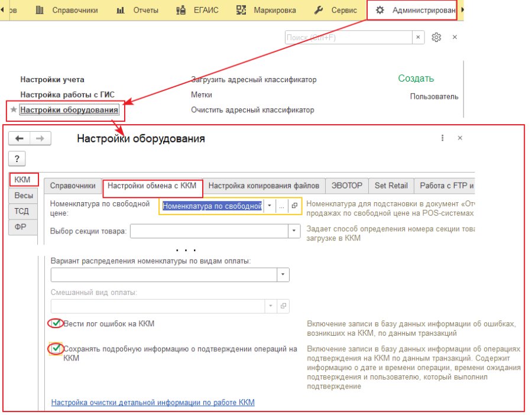The width and height of the screenshot is (532, 415).
Task: Open Настройка работы с ГИС link
Action: pos(67,95)
